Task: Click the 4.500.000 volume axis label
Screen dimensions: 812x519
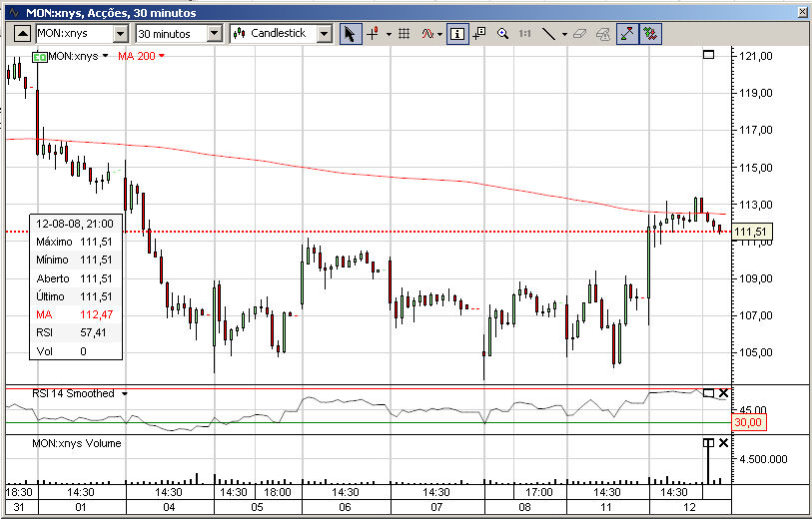Action: tap(763, 459)
